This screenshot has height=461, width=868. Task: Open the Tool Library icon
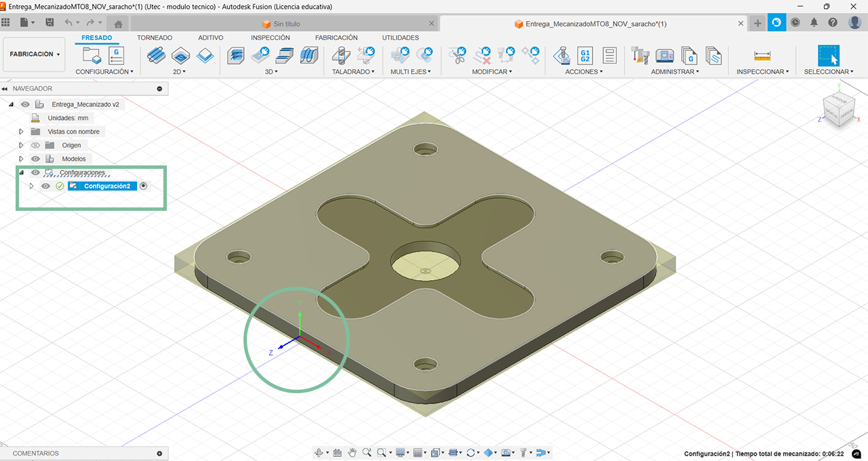click(640, 55)
